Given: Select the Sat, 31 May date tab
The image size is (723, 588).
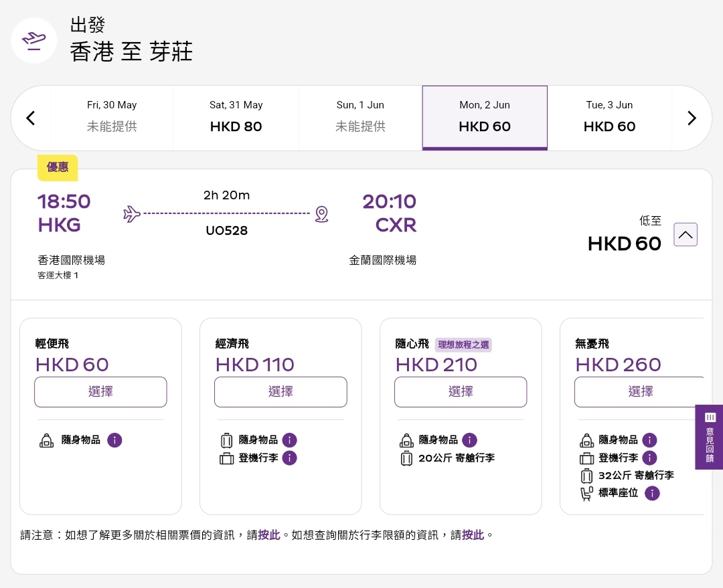Looking at the screenshot, I should (236, 118).
